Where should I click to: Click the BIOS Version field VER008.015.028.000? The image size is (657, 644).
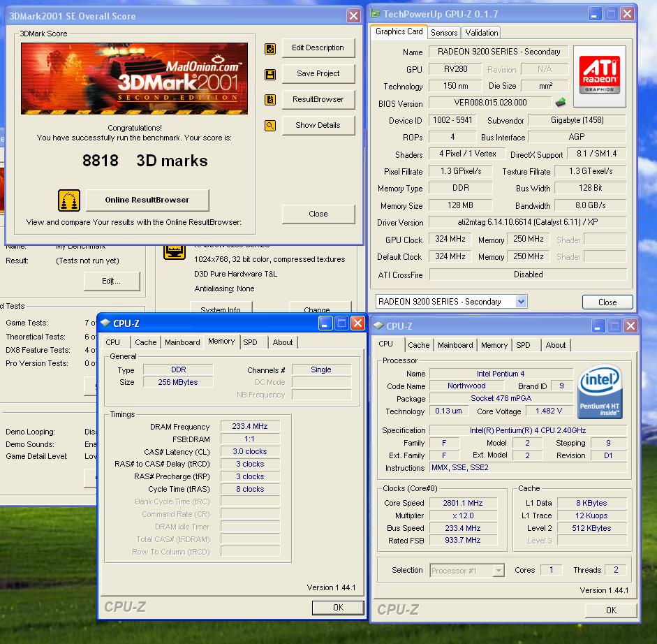tap(490, 103)
